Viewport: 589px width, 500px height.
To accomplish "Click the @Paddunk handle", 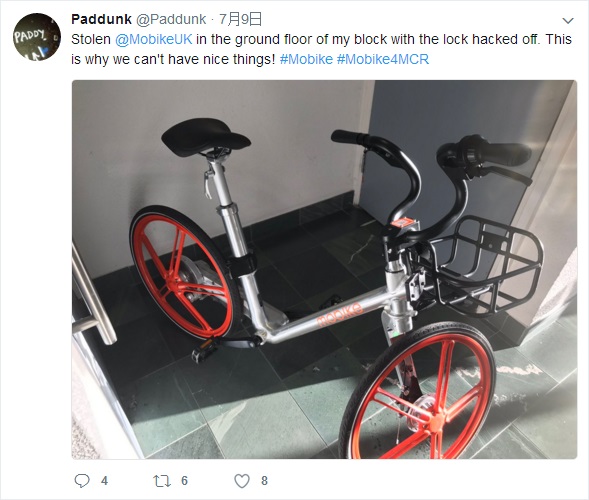I will coord(171,19).
